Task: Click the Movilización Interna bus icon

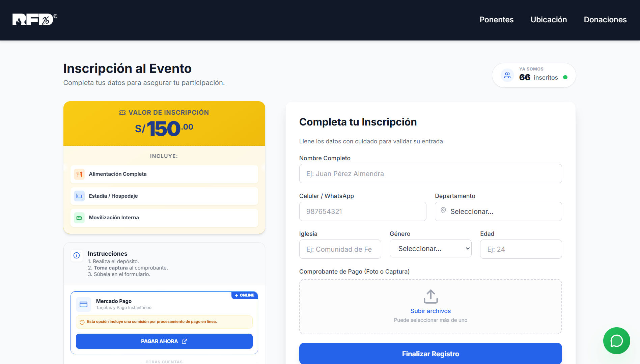Action: pos(79,218)
